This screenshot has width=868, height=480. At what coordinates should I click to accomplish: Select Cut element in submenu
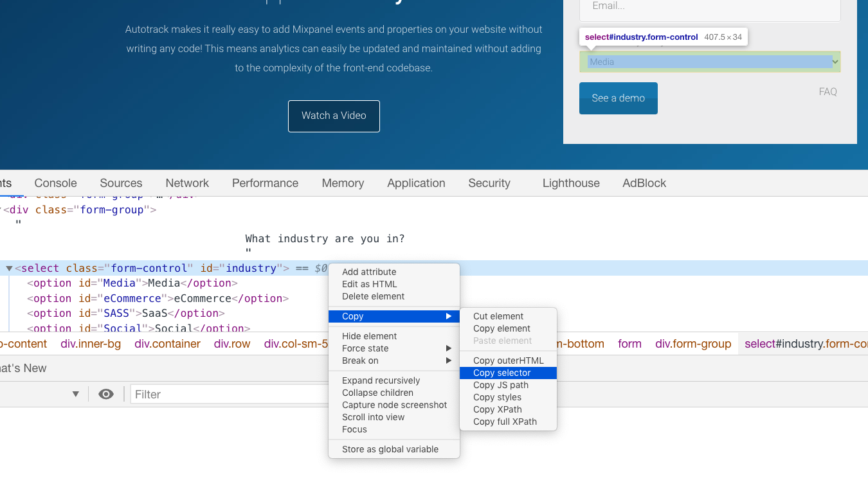[x=508, y=316]
